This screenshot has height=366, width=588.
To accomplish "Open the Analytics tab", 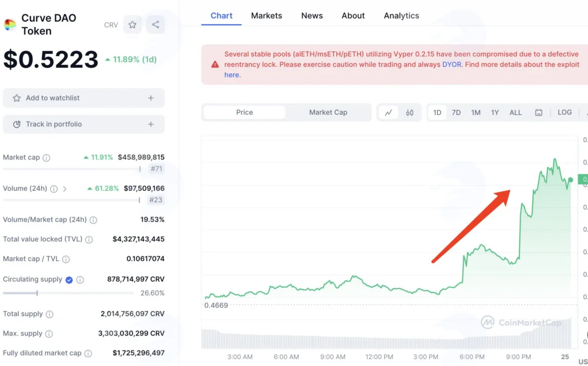I will [x=401, y=16].
